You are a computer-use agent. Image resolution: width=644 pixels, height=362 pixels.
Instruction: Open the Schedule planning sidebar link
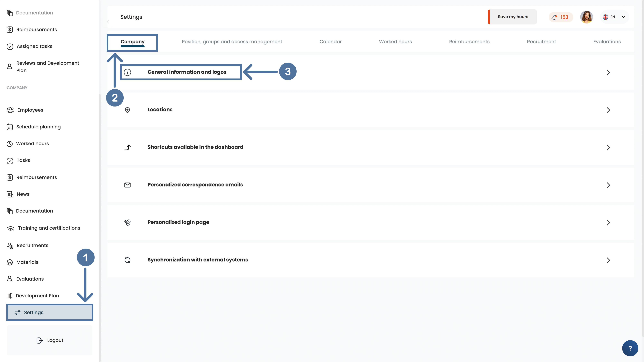coord(38,127)
